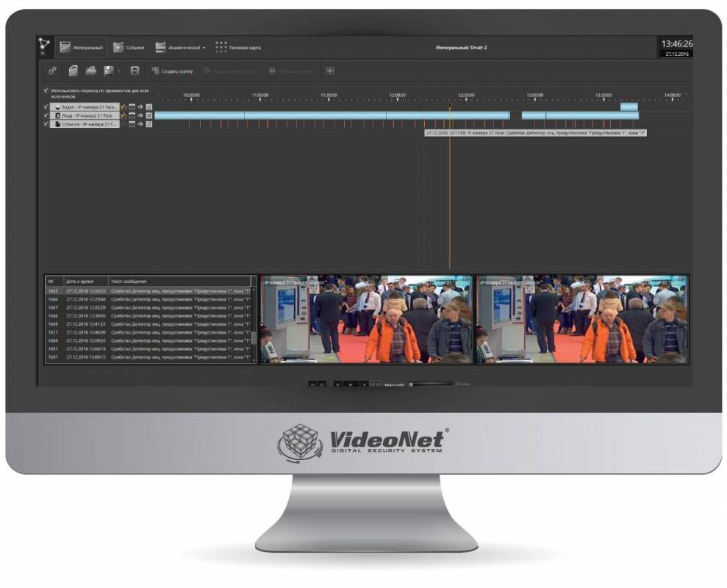The image size is (727, 588).
Task: Switch to the Интегральный report tab
Action: tap(82, 47)
